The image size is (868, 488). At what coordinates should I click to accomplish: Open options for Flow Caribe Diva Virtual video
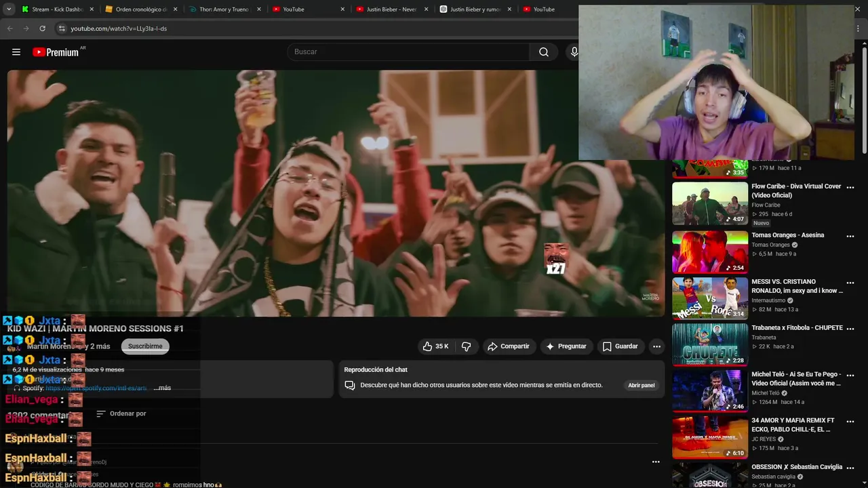[x=850, y=187]
